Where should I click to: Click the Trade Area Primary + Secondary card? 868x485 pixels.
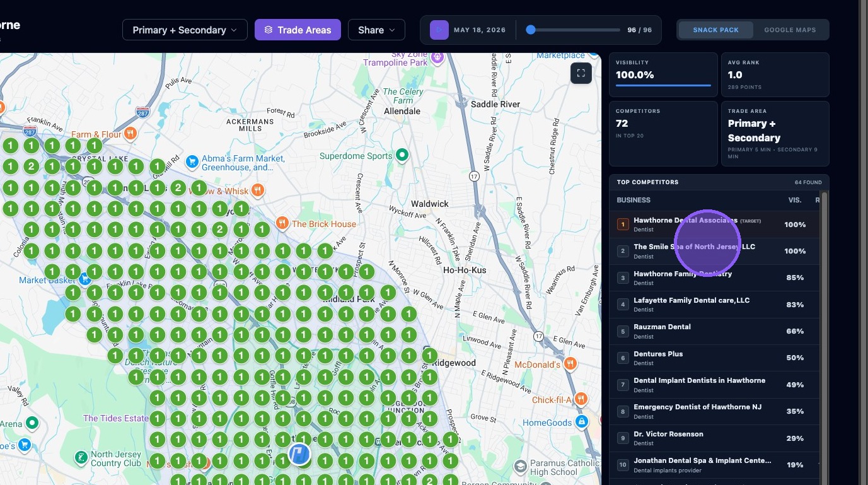pyautogui.click(x=775, y=134)
